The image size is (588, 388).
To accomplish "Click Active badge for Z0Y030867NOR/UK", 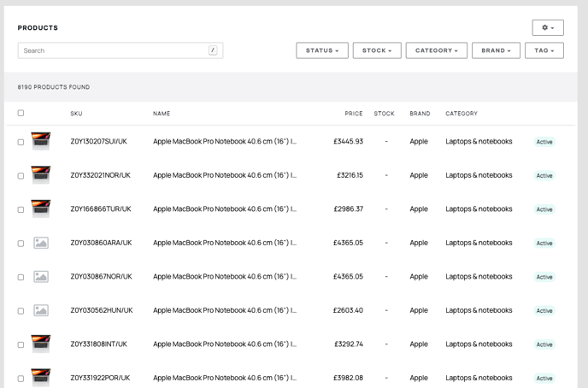I will pyautogui.click(x=544, y=277).
